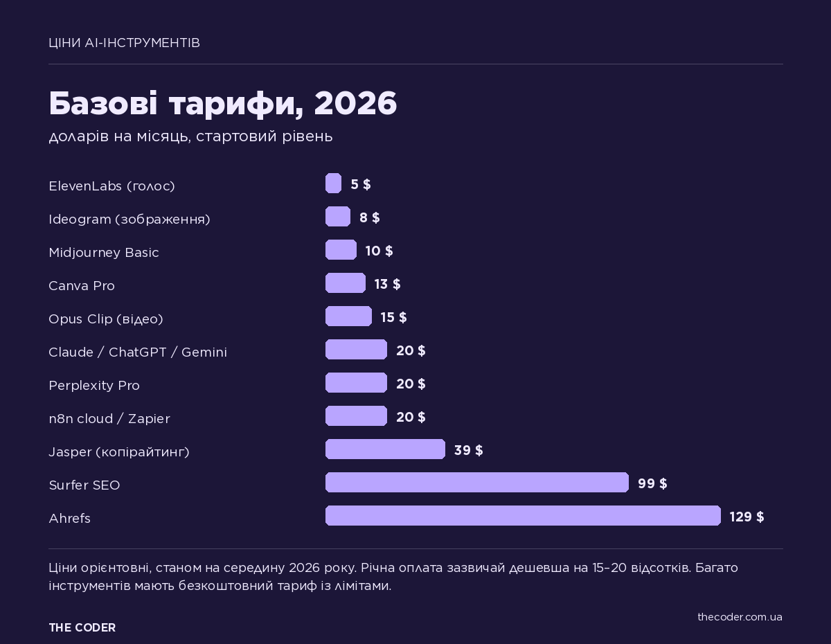Image resolution: width=831 pixels, height=644 pixels.
Task: Click the n8n cloud / Zapier bar
Action: [356, 416]
